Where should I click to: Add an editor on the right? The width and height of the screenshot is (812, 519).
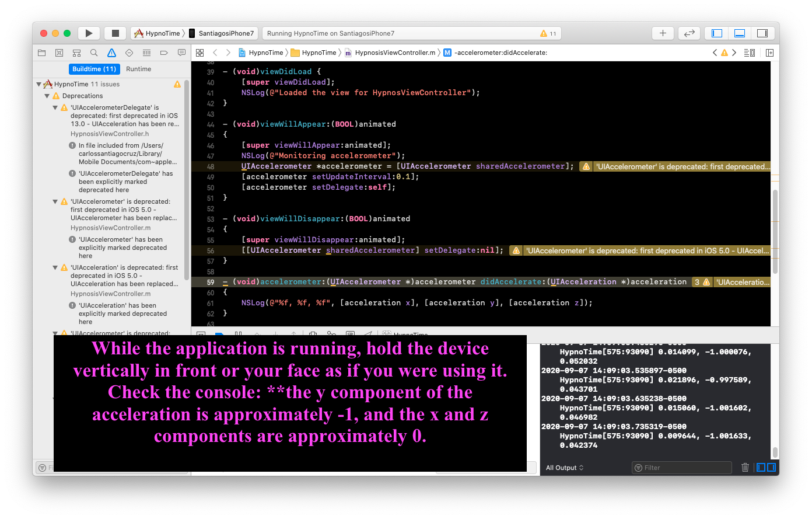pos(769,53)
